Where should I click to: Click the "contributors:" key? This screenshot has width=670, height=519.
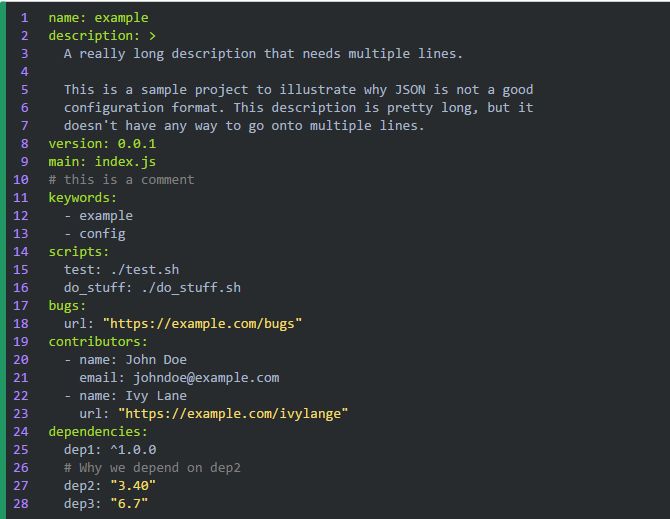pyautogui.click(x=98, y=341)
